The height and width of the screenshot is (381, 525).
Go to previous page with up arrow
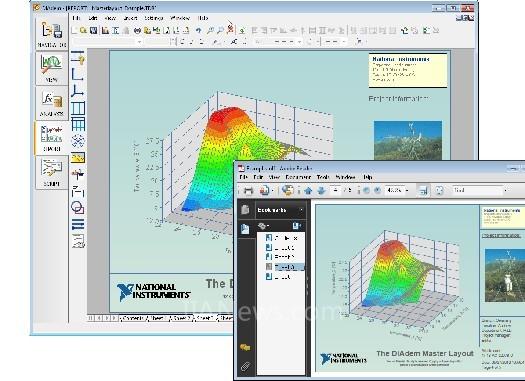pyautogui.click(x=308, y=190)
